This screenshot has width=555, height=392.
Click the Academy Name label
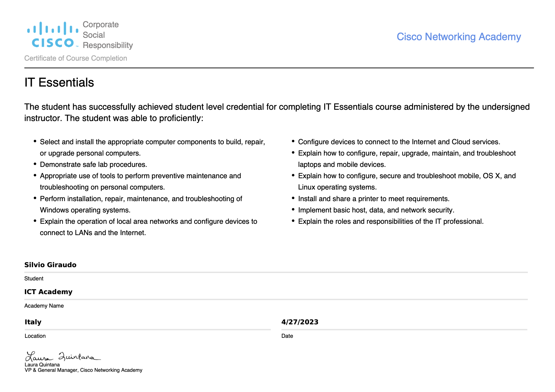coord(44,306)
